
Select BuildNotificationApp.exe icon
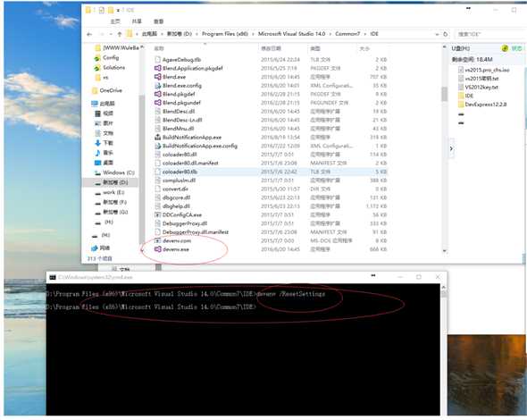pos(157,138)
